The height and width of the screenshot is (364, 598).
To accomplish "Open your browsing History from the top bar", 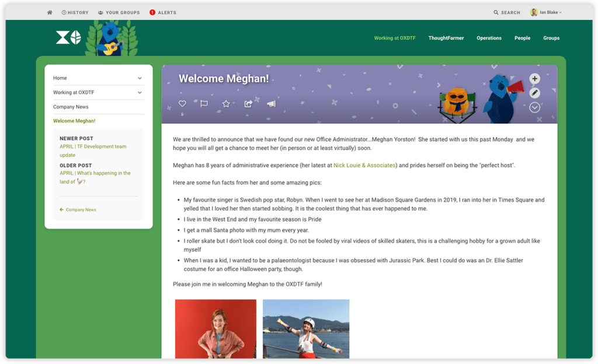I will 75,12.
